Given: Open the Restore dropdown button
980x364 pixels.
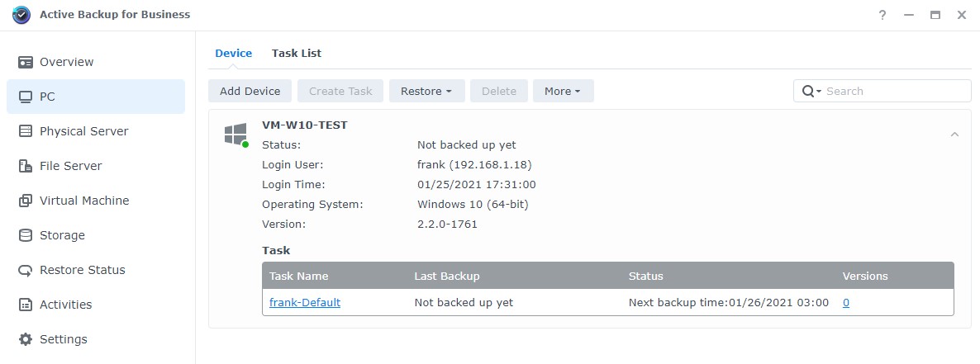Looking at the screenshot, I should (x=427, y=91).
